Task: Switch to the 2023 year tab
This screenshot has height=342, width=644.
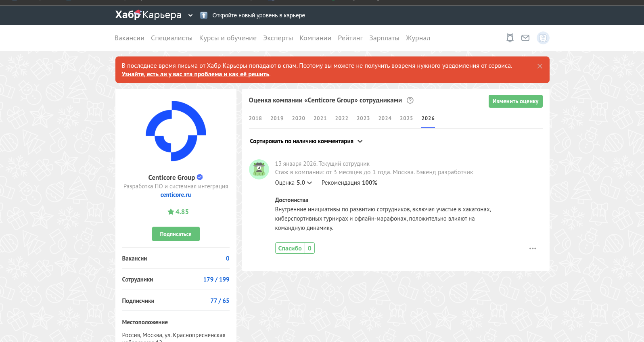Action: click(363, 118)
